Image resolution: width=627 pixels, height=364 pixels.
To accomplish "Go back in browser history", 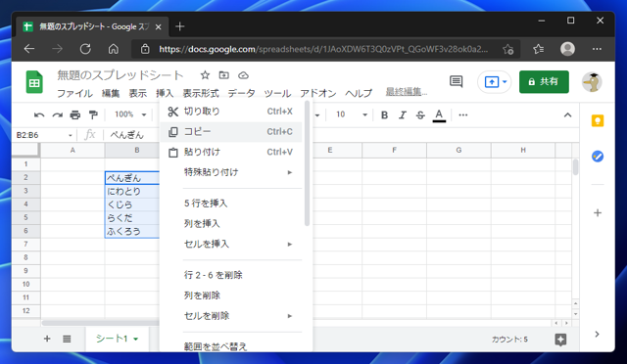I will [x=29, y=49].
